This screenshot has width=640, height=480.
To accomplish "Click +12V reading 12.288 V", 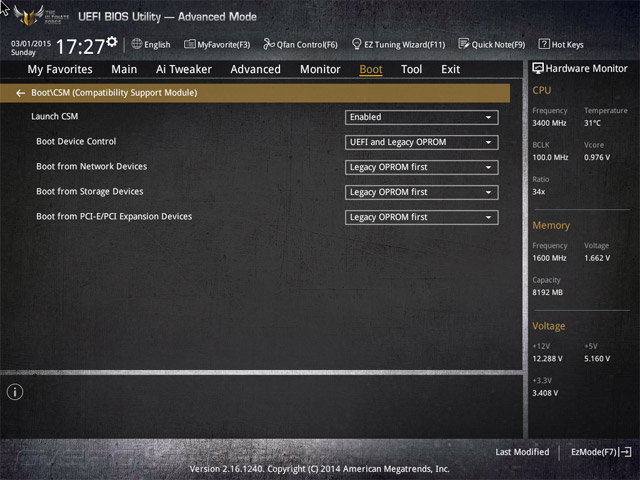I will coord(547,358).
